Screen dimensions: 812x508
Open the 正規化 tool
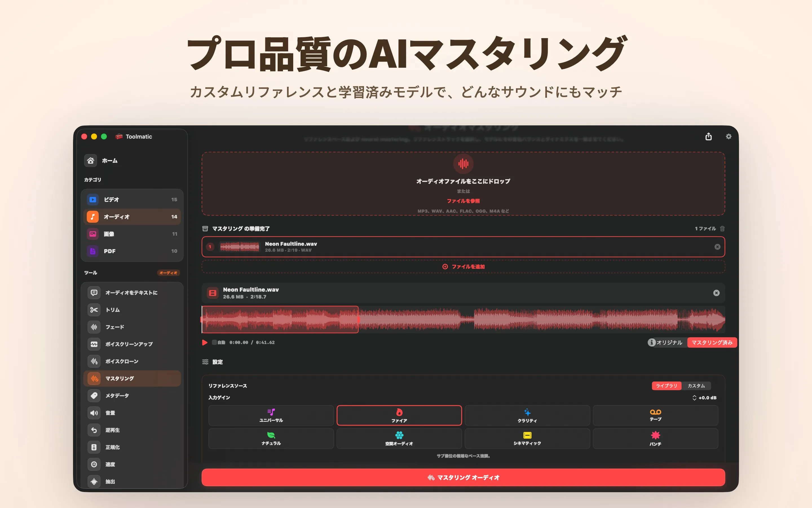tap(132, 447)
